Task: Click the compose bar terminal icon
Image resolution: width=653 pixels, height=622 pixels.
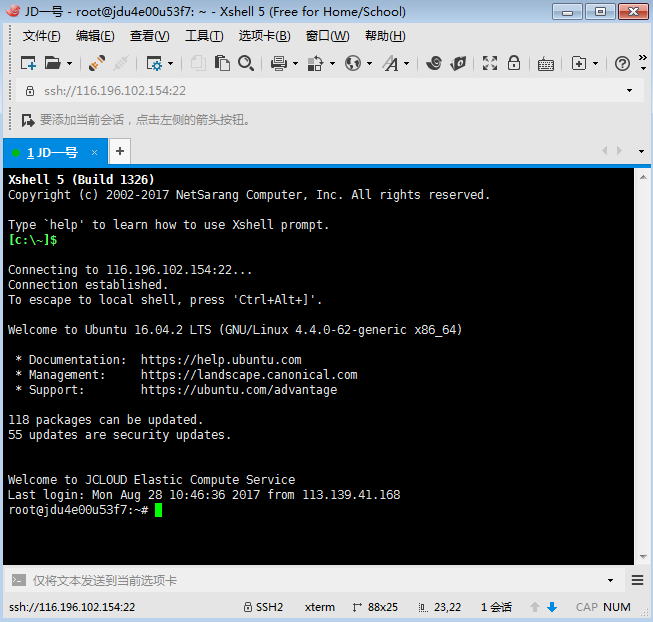Action: [x=19, y=580]
